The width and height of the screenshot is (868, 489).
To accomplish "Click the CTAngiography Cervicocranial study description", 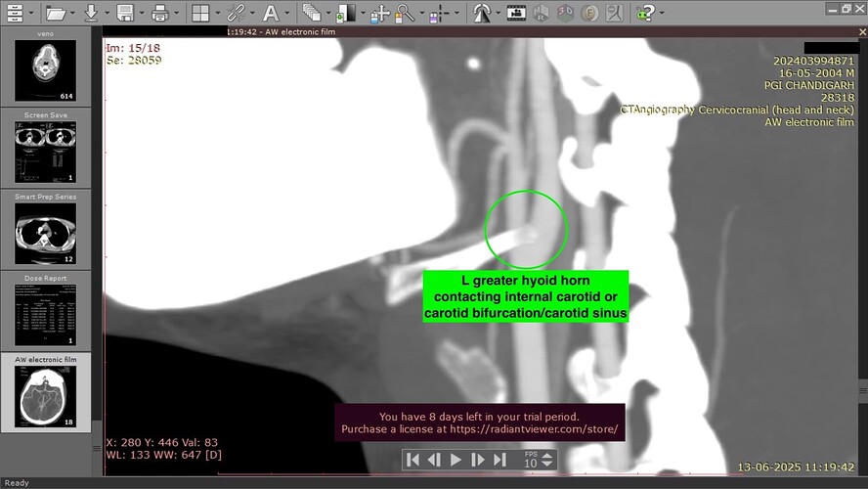I will pyautogui.click(x=737, y=110).
